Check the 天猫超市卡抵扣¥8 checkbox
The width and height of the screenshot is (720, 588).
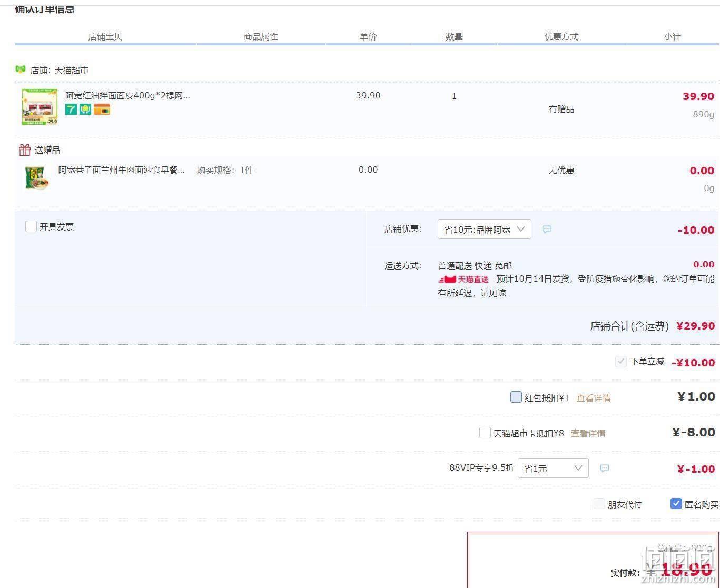pos(485,433)
